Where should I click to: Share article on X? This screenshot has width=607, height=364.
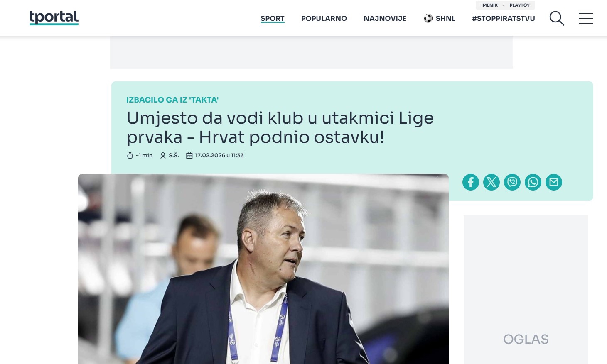point(491,182)
